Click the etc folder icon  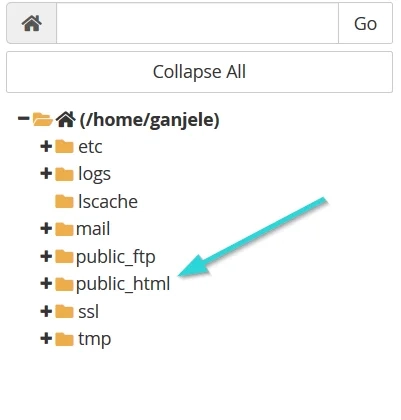click(x=64, y=146)
